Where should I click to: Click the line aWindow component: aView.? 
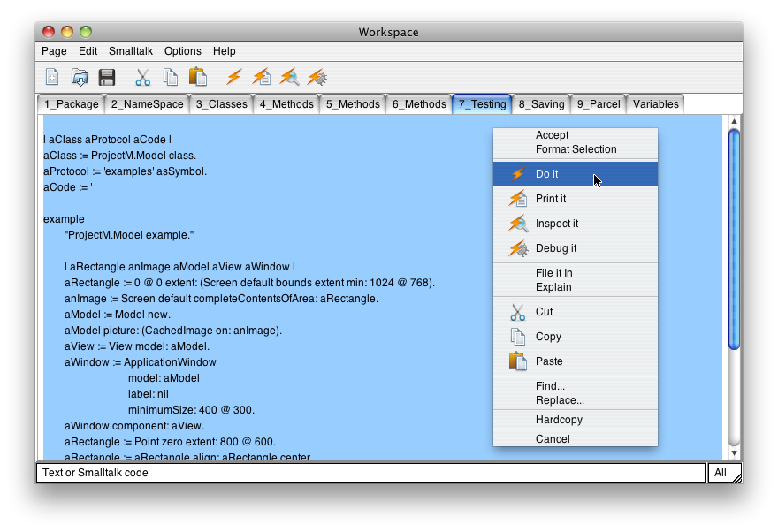[134, 426]
